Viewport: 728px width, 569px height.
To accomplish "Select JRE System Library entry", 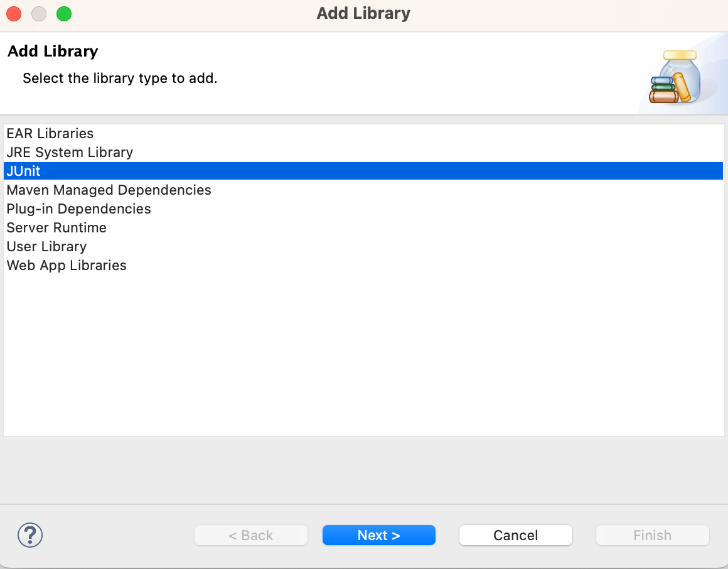I will tap(363, 153).
